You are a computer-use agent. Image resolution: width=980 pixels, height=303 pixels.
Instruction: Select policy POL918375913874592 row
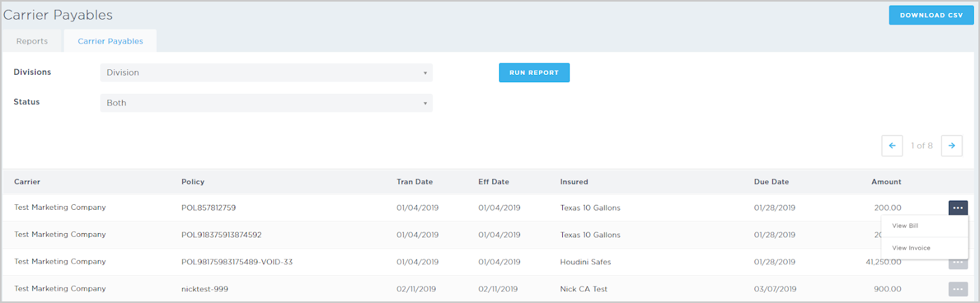tap(221, 235)
